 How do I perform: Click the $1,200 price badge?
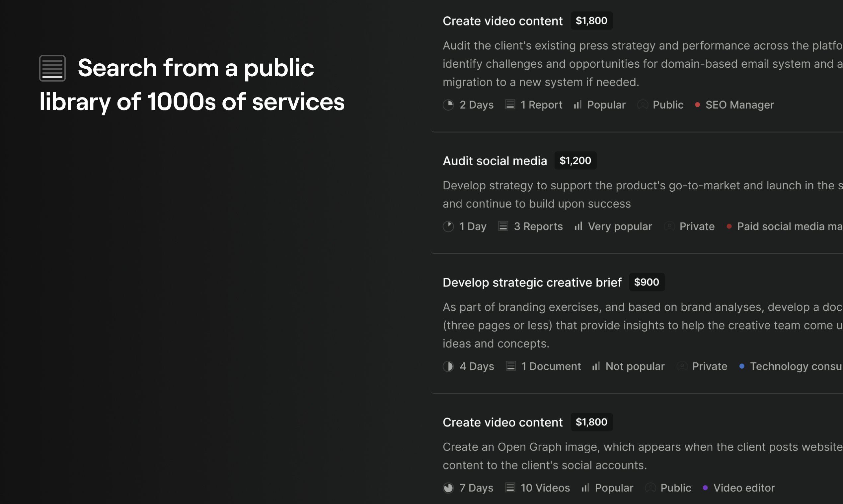click(575, 160)
